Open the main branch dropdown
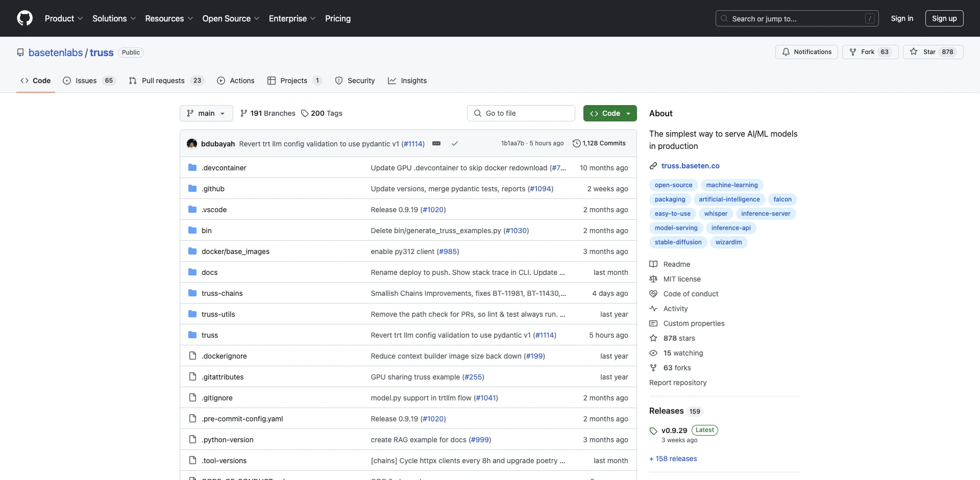980x480 pixels. (x=206, y=113)
